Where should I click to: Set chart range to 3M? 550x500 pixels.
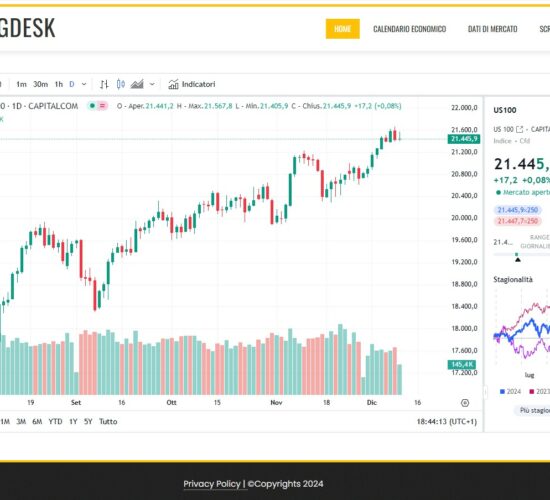coord(21,421)
